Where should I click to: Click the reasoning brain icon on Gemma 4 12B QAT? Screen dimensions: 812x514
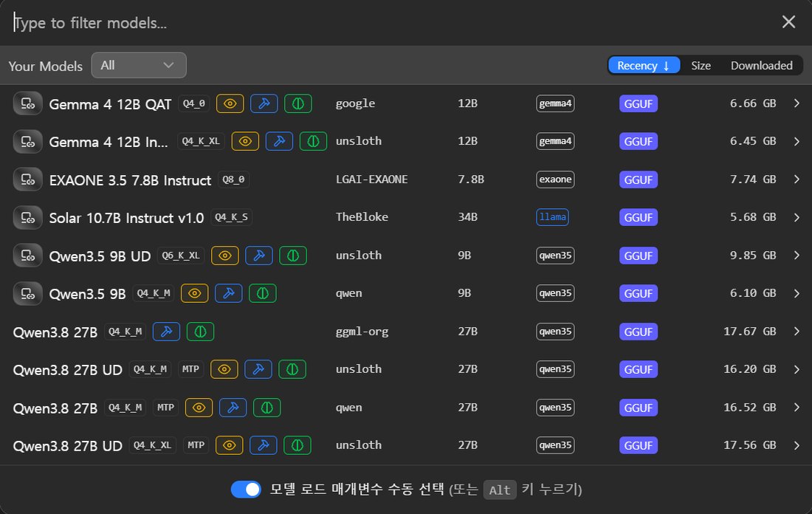pos(298,103)
